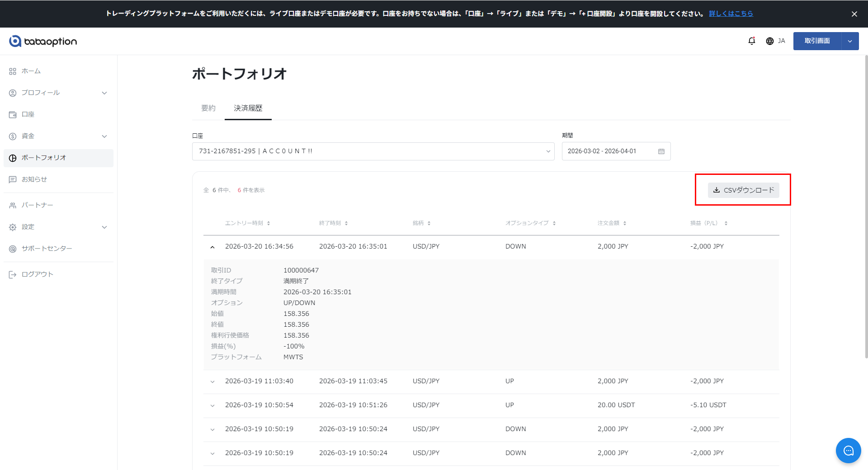Switch to the 要約 tab
The image size is (868, 470).
(208, 108)
